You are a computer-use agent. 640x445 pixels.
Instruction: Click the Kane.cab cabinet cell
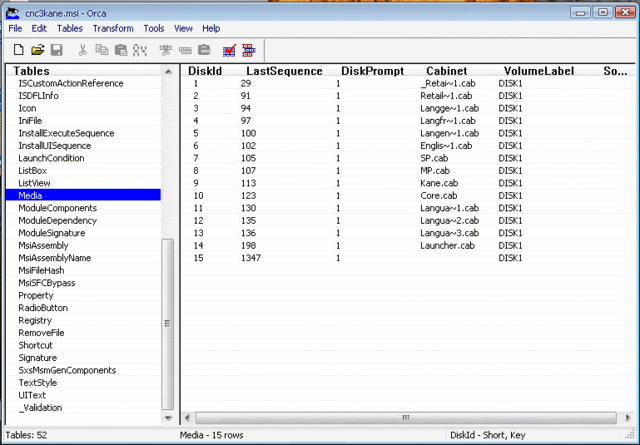439,183
